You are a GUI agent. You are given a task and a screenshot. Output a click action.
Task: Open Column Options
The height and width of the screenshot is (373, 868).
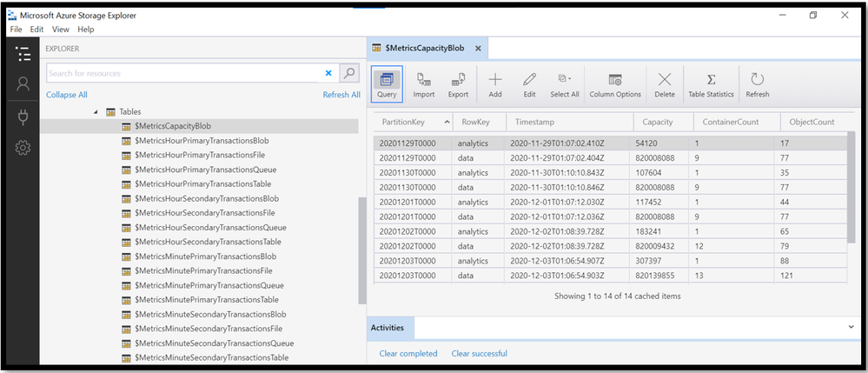[615, 84]
